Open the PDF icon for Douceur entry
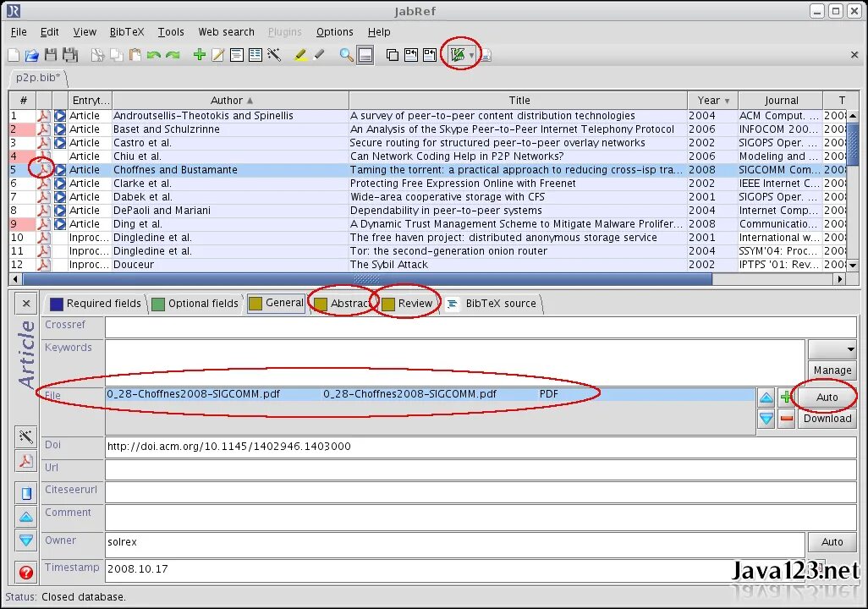Screen dimensions: 868x609 pyautogui.click(x=43, y=264)
